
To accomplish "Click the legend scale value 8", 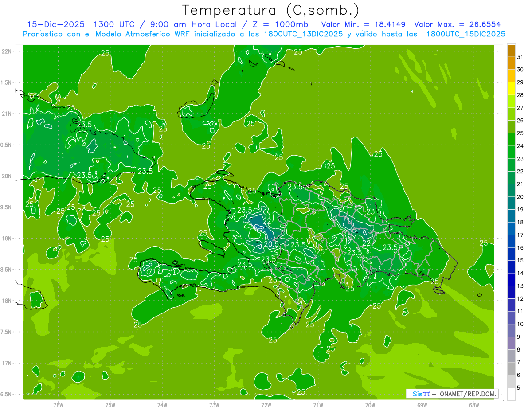I will tap(518, 349).
